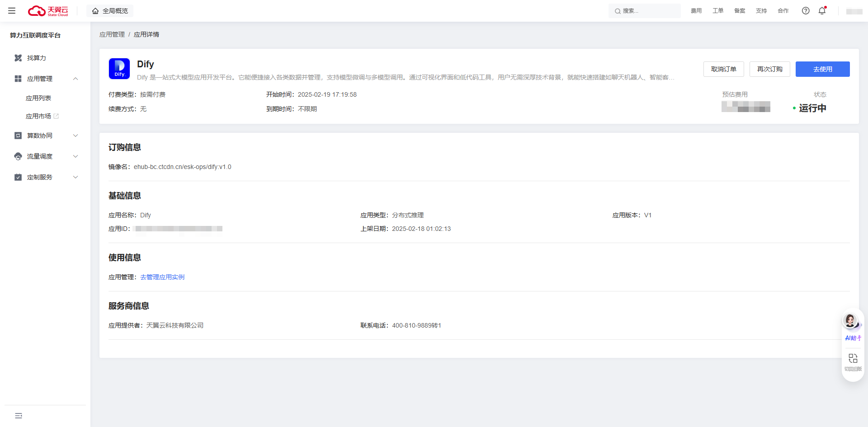The image size is (868, 427).
Task: Click the 定制服务 sidebar icon
Action: pyautogui.click(x=18, y=177)
